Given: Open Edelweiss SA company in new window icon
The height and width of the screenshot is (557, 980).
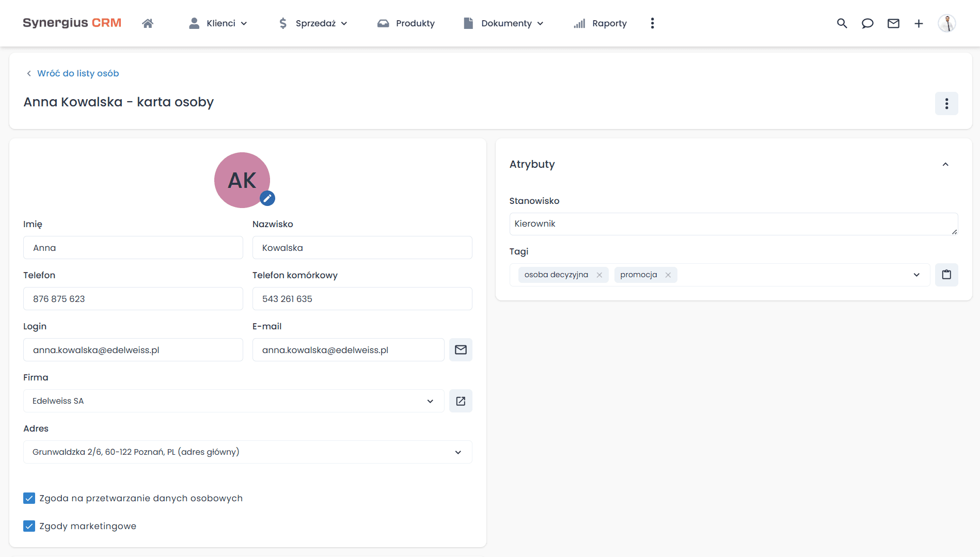Looking at the screenshot, I should [x=461, y=401].
